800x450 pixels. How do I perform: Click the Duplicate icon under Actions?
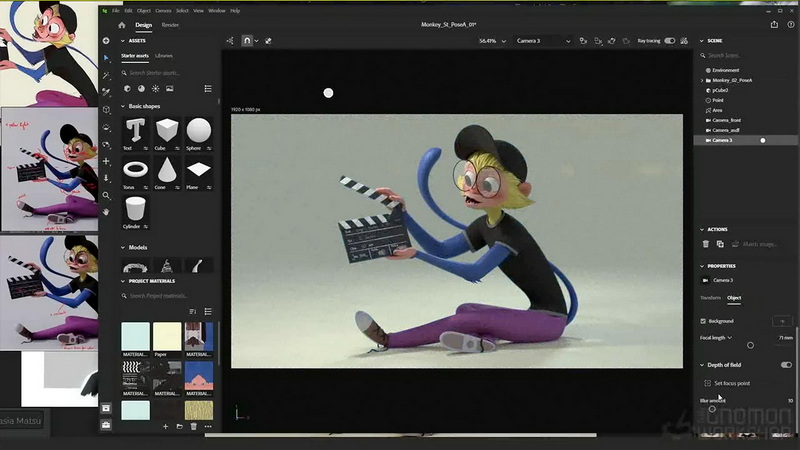coord(720,244)
